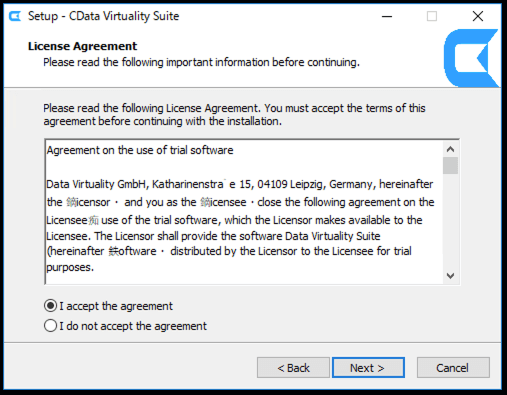This screenshot has width=507, height=395.
Task: Click the 'Agreement on the use of trial software' line
Action: coord(140,150)
